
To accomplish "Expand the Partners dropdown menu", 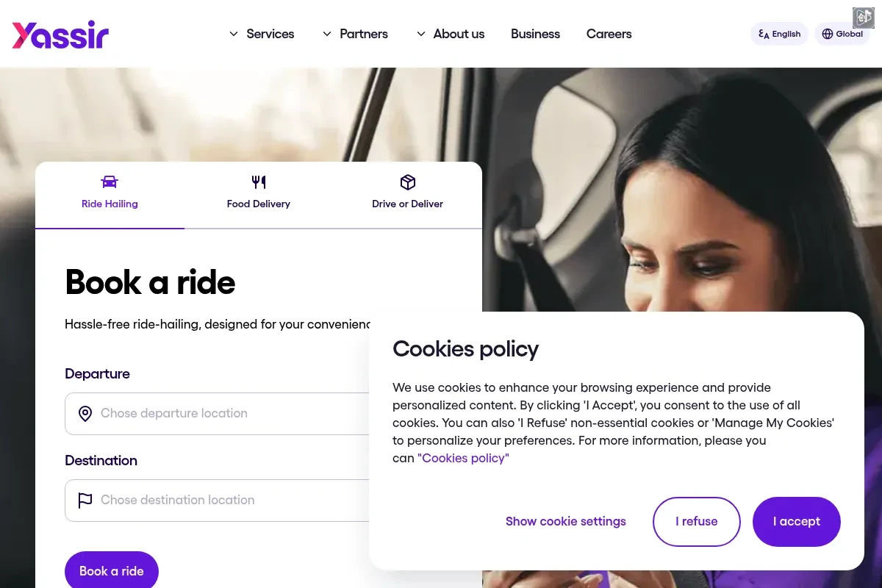I will point(355,34).
